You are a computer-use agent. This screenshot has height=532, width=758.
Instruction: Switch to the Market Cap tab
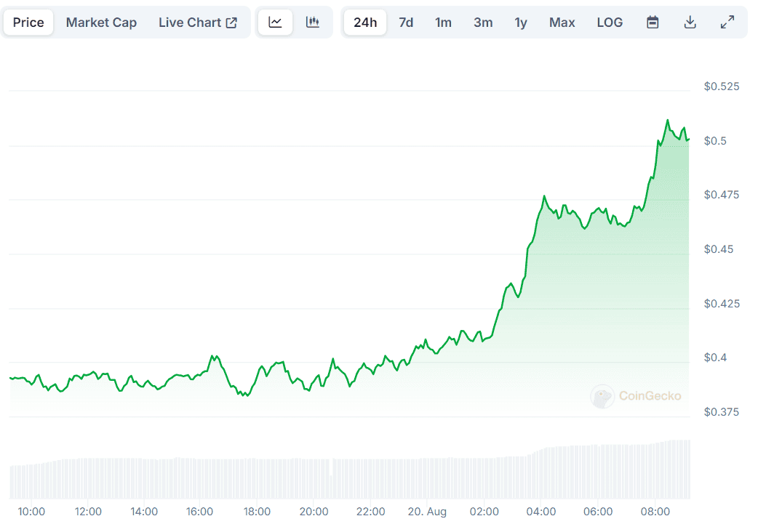(x=101, y=23)
